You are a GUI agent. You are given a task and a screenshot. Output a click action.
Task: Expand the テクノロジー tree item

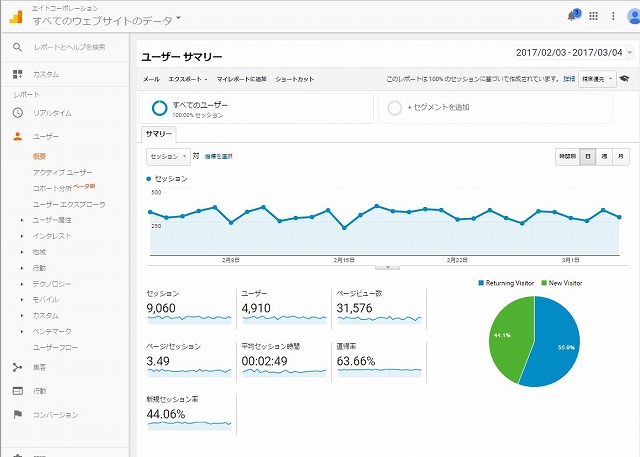pos(22,284)
